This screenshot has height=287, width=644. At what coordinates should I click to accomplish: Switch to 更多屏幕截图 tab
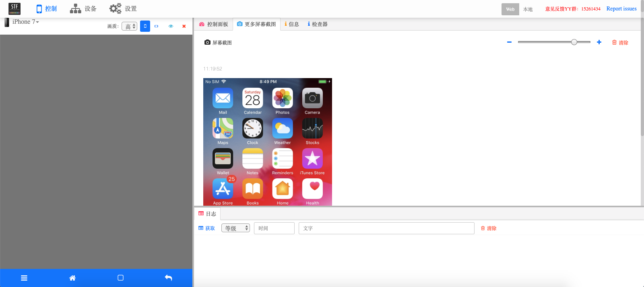256,24
